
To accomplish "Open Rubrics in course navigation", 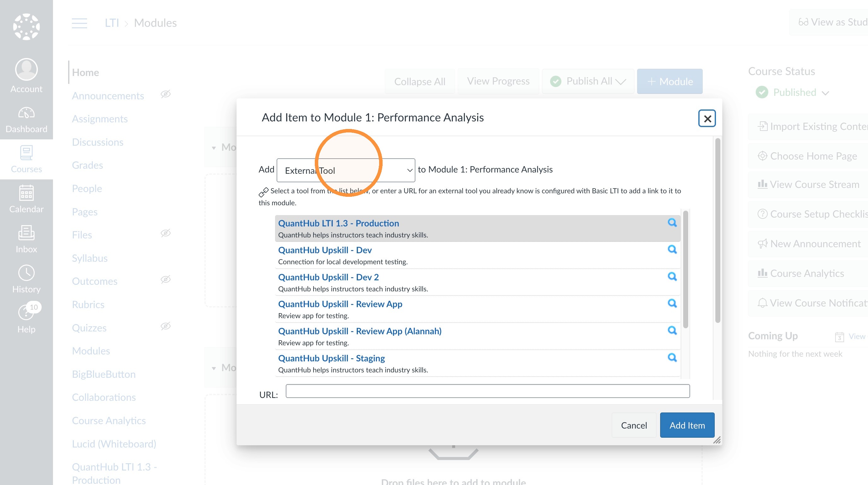I will [x=88, y=305].
